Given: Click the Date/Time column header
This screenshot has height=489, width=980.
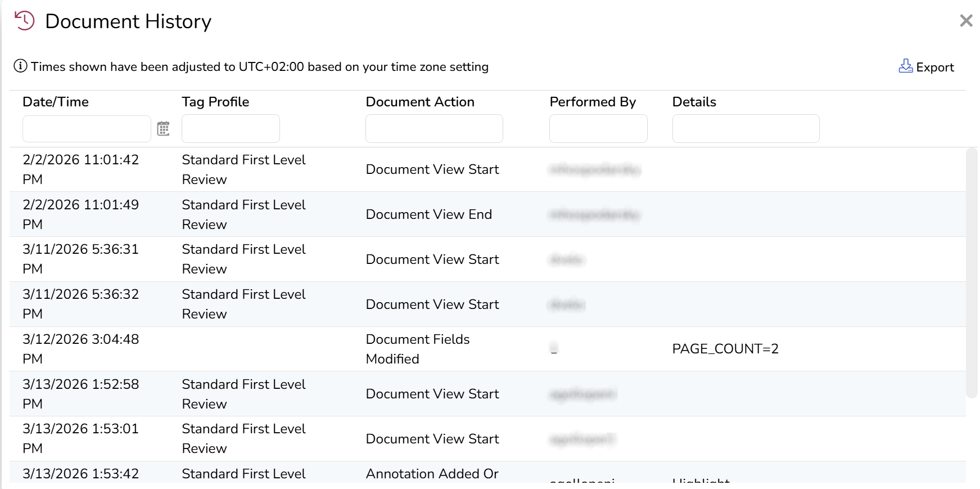Looking at the screenshot, I should click(56, 102).
